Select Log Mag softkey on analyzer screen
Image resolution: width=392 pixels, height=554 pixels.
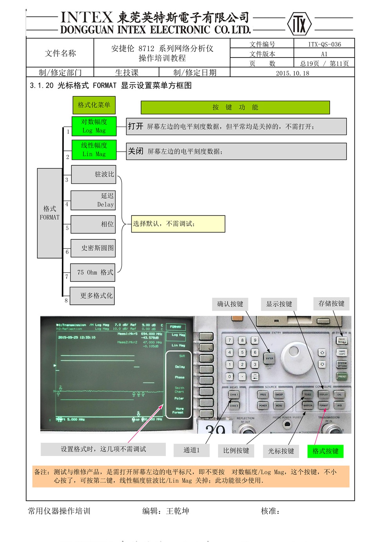pyautogui.click(x=178, y=335)
